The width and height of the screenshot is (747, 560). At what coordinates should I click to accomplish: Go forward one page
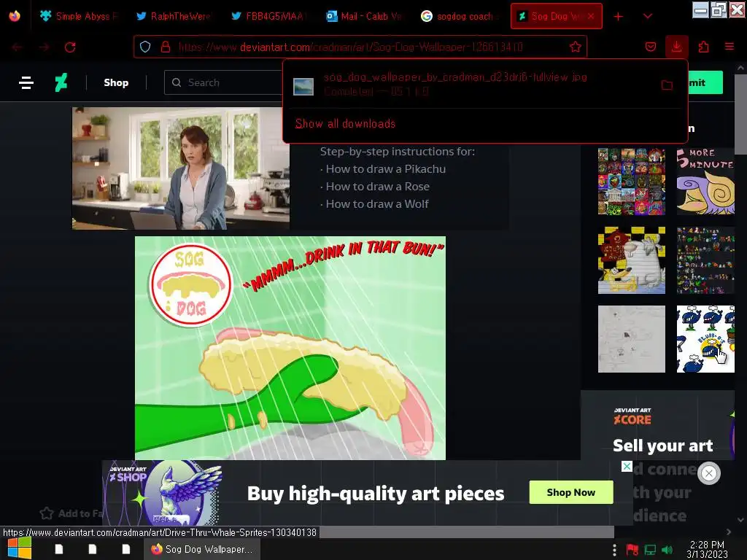click(44, 47)
